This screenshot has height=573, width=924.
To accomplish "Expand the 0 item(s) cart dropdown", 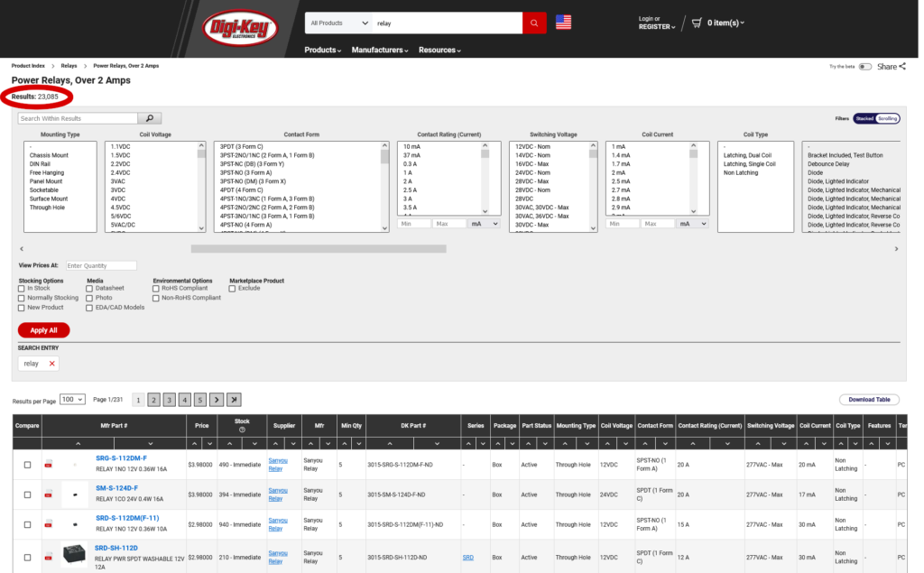I will (x=725, y=23).
